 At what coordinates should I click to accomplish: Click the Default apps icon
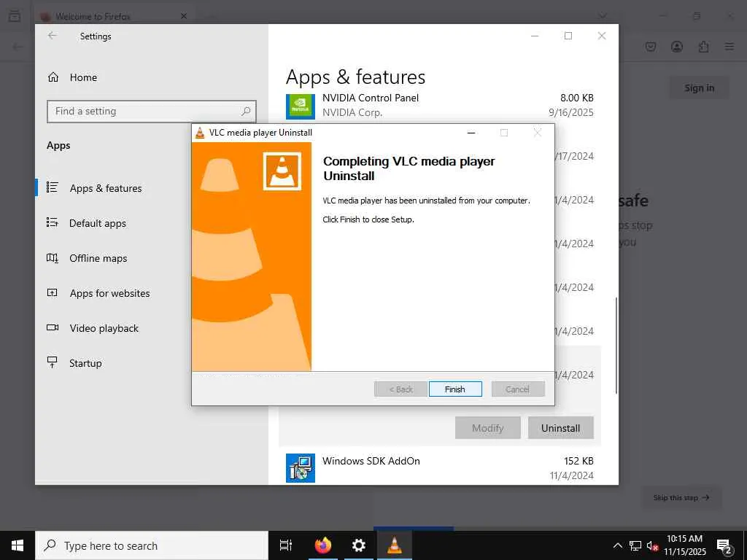click(x=53, y=222)
